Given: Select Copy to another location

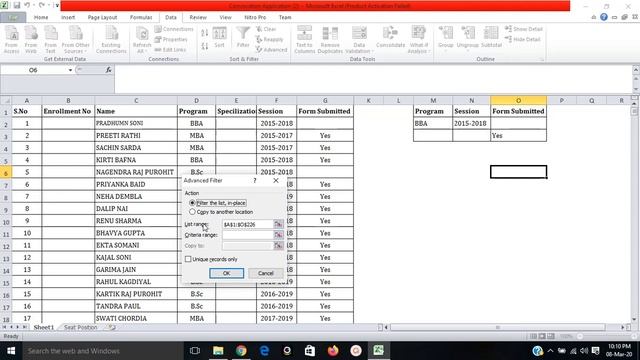Looking at the screenshot, I should click(x=221, y=212).
